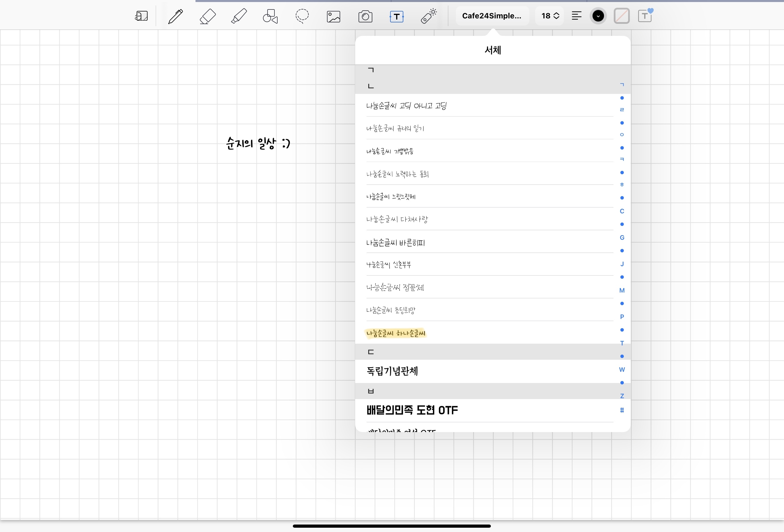The height and width of the screenshot is (532, 784).
Task: Toggle the read-only mode icon
Action: tap(141, 16)
